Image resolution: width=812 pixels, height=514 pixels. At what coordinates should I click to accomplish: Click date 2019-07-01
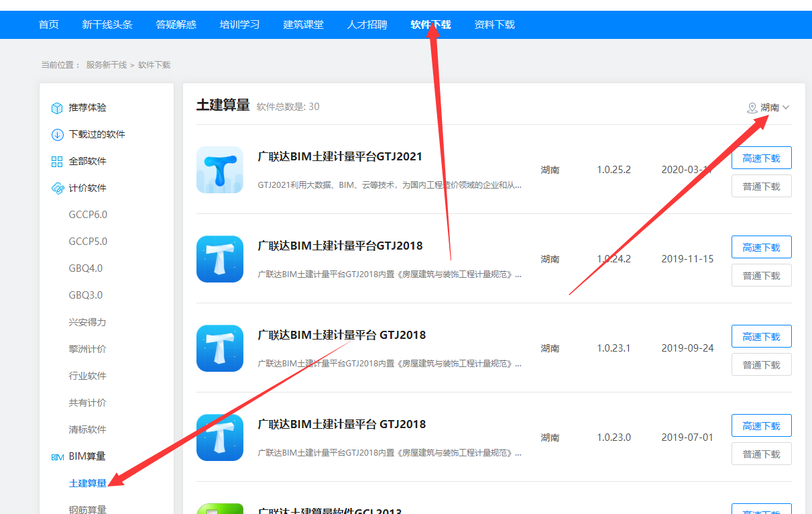(687, 438)
